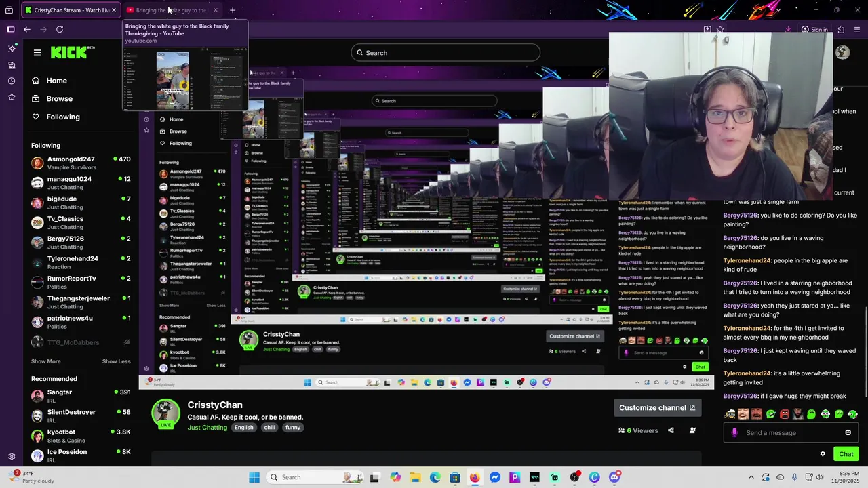Open Asmongold247 followed channel
Screen dimensions: 868x488
[81, 163]
